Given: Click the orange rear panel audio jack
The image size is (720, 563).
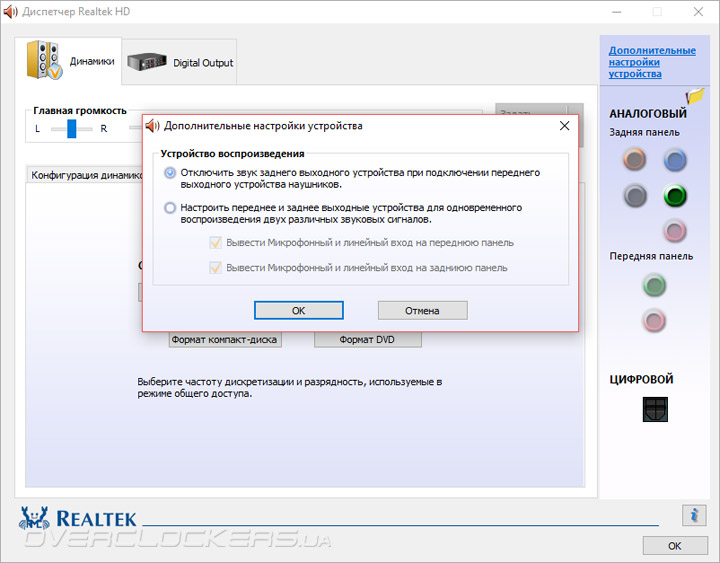Looking at the screenshot, I should click(635, 159).
